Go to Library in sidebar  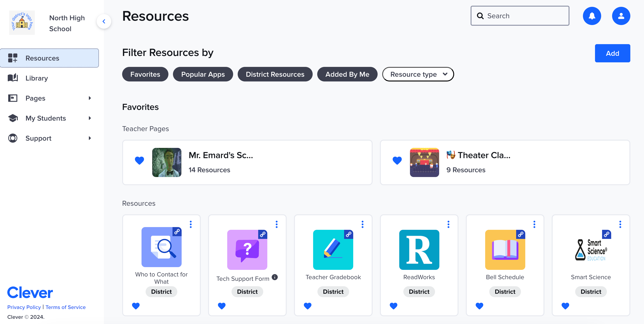[x=36, y=78]
